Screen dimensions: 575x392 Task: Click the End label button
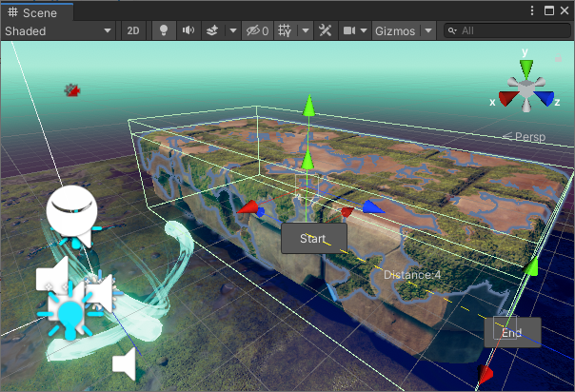(x=512, y=332)
